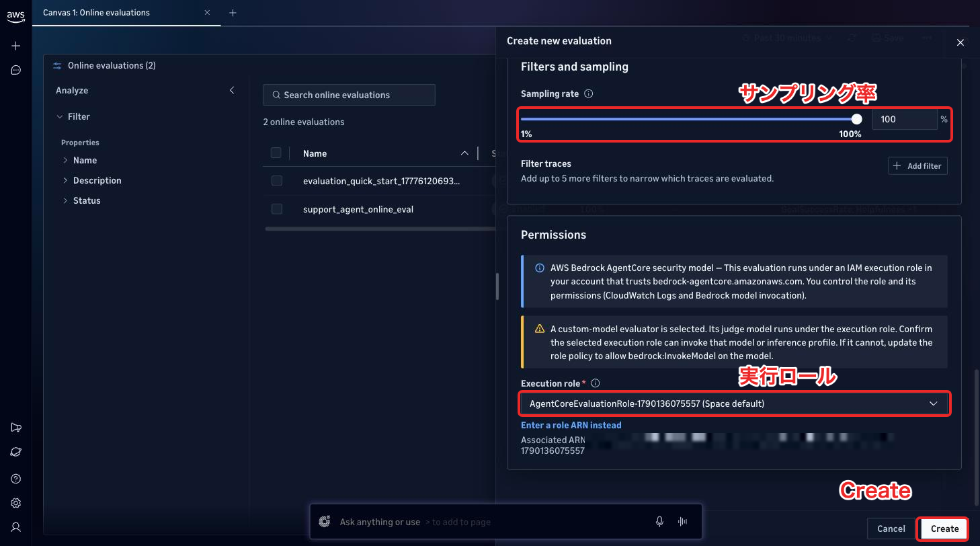Click the Filters and sampling heading
980x546 pixels.
pyautogui.click(x=575, y=67)
